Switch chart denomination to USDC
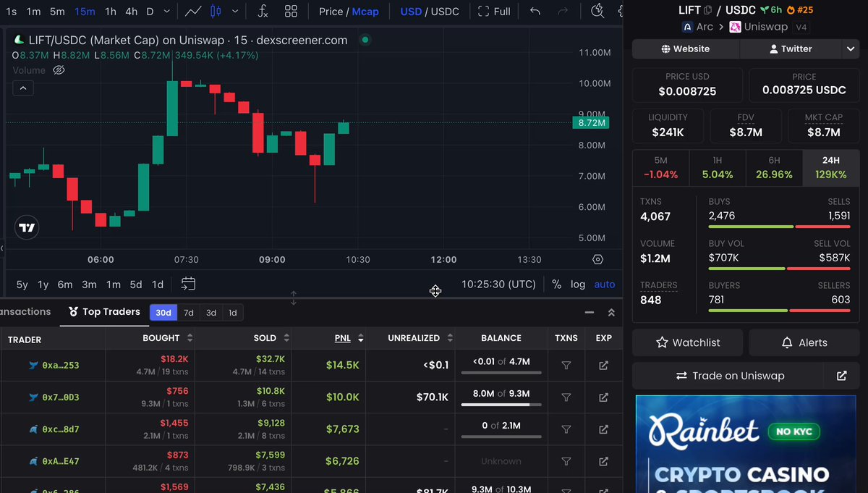This screenshot has height=493, width=868. (x=444, y=12)
